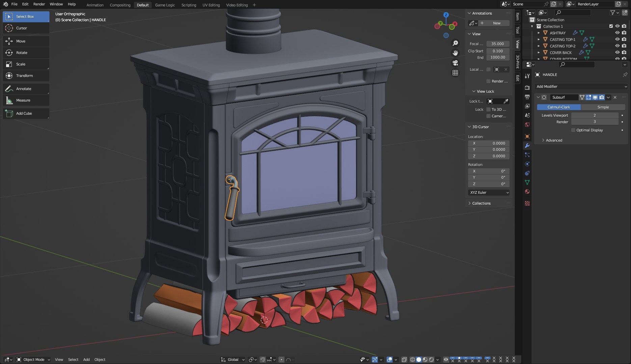
Task: Click the outliner search field
Action: 573,13
